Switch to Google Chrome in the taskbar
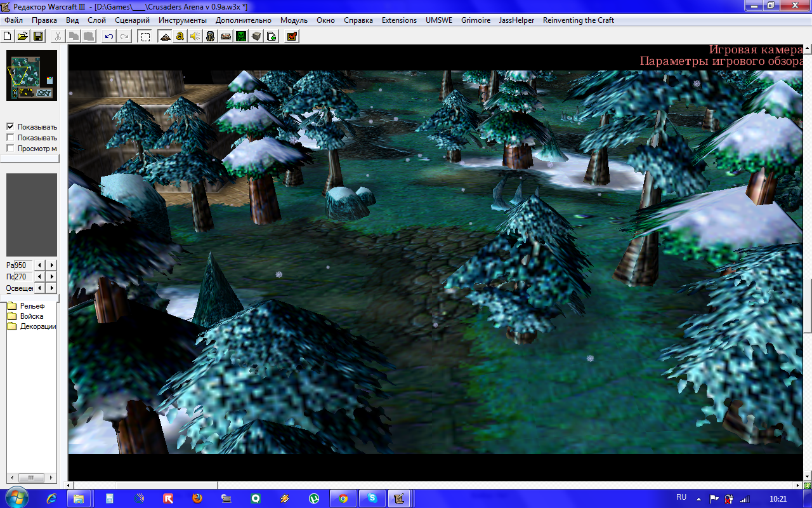812x508 pixels. 343,498
